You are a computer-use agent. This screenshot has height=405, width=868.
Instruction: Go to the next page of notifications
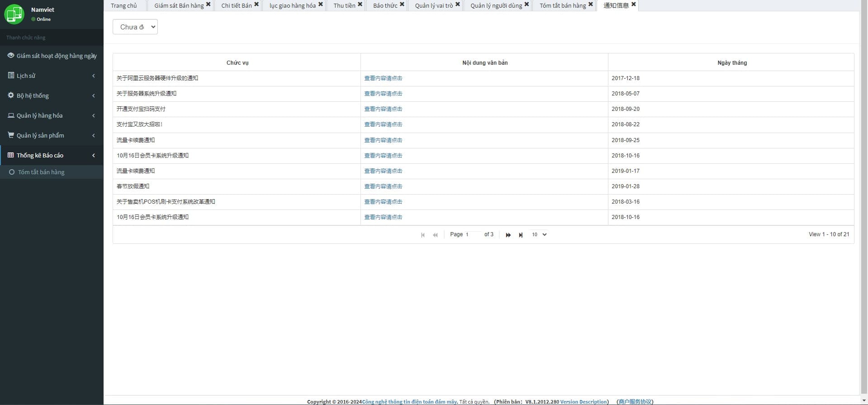tap(508, 235)
